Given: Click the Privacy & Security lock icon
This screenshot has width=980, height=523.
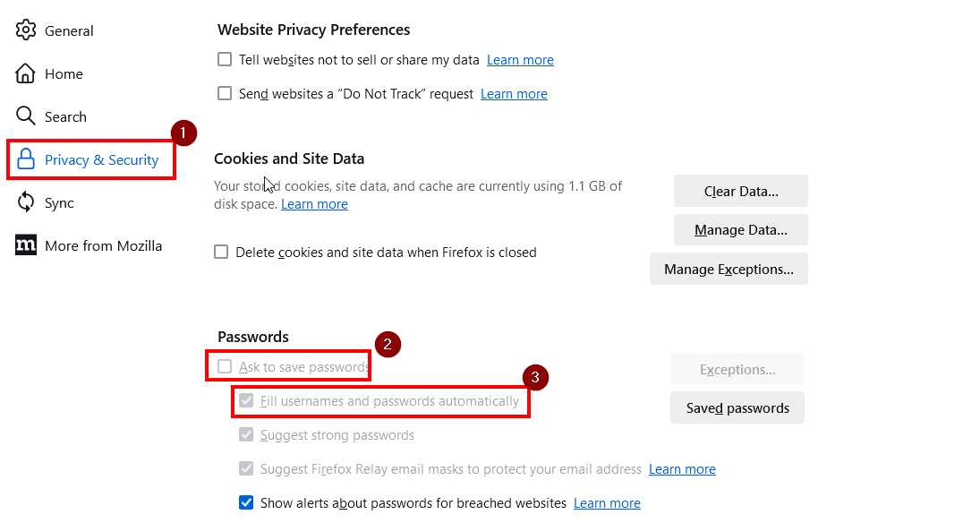Looking at the screenshot, I should tap(26, 159).
